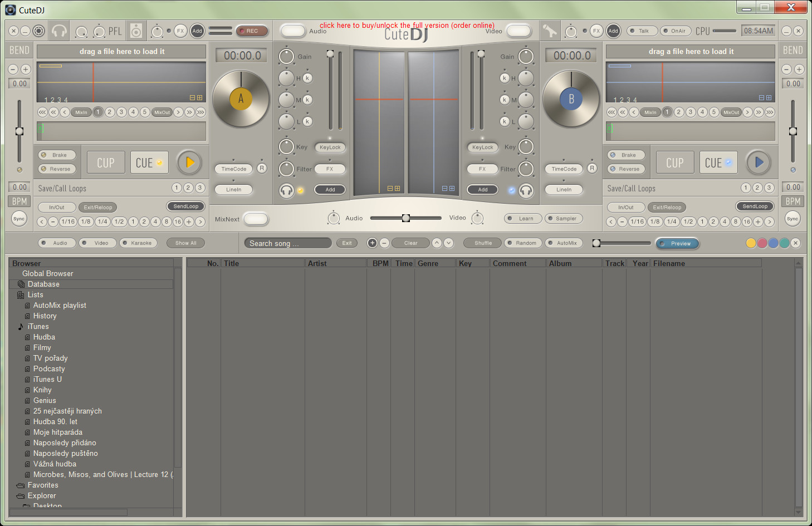Toggle the OnAir switch
Viewport: 812px width, 526px height.
point(676,31)
